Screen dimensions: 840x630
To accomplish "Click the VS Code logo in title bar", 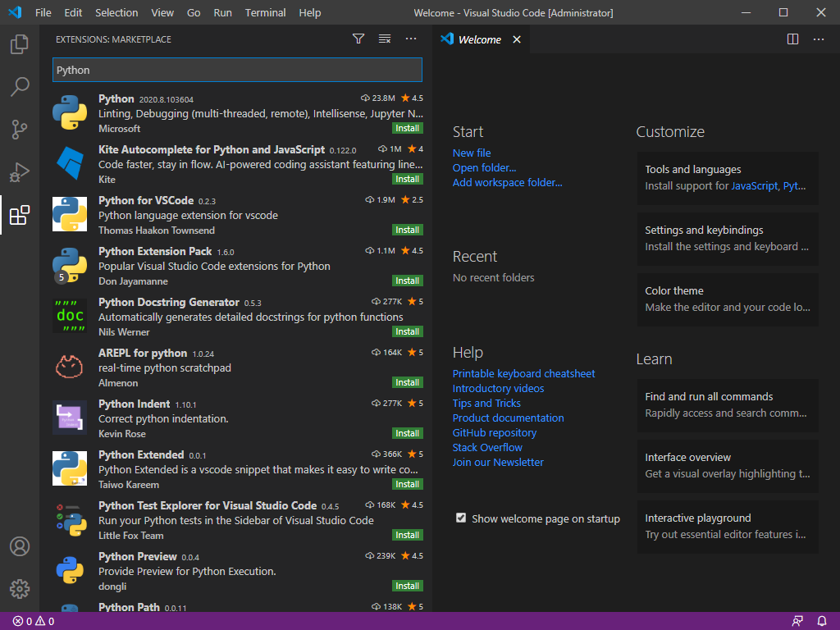I will tap(15, 12).
